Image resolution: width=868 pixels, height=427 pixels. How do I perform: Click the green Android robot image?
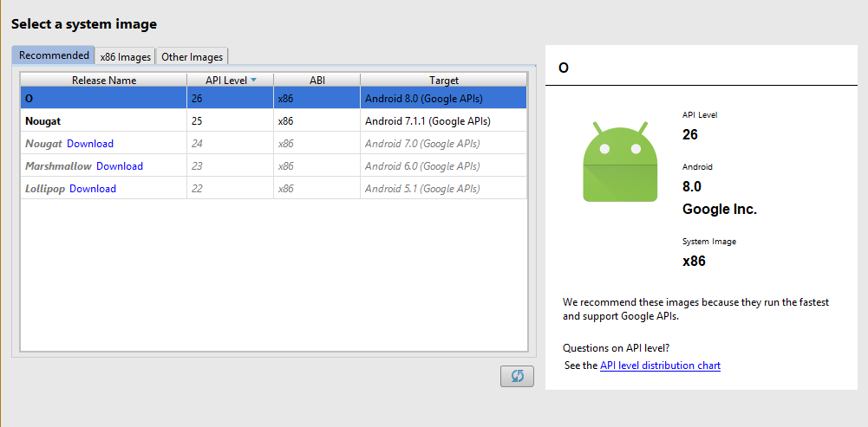tap(620, 161)
